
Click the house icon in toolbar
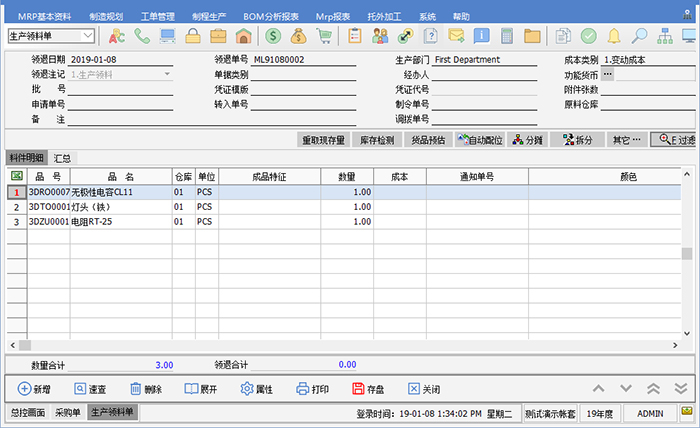pos(243,36)
